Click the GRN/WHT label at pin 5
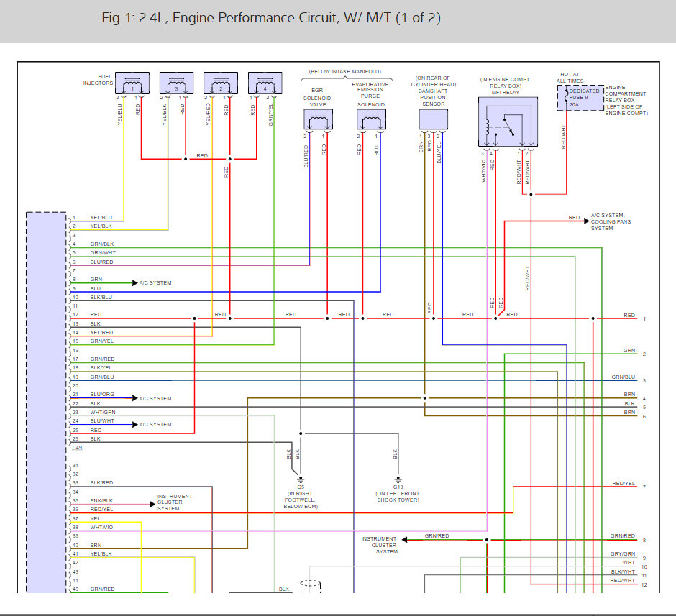 (103, 253)
